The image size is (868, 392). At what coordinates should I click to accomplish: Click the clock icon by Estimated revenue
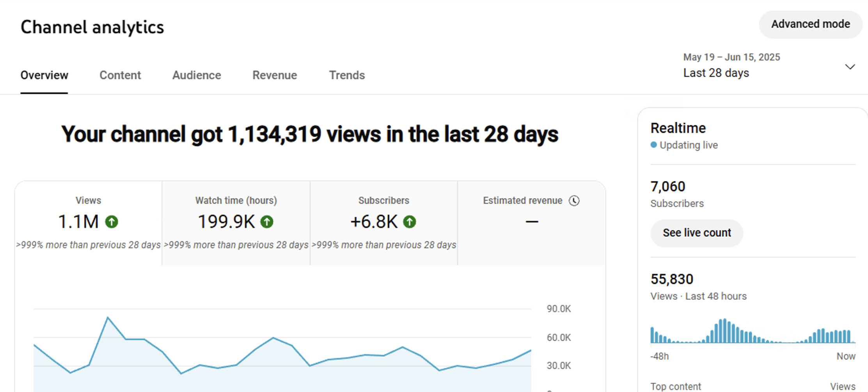[x=574, y=201]
